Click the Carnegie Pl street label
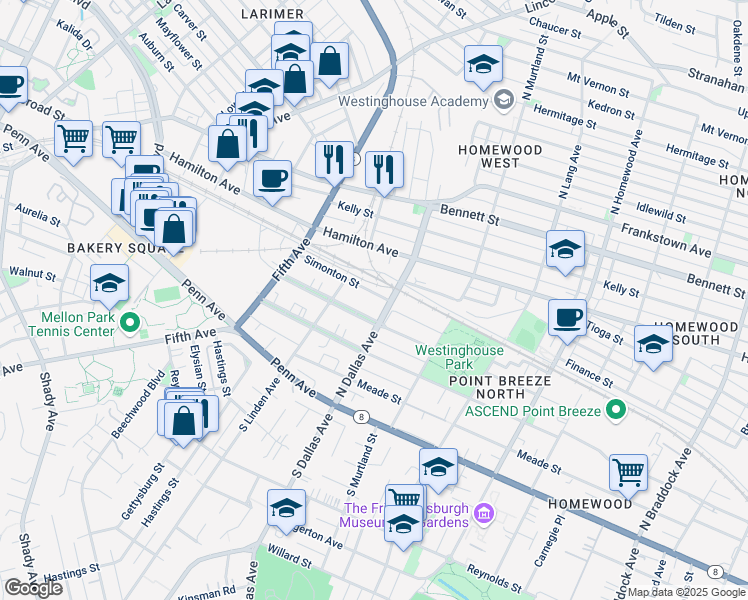Image resolution: width=748 pixels, height=600 pixels. (x=549, y=541)
